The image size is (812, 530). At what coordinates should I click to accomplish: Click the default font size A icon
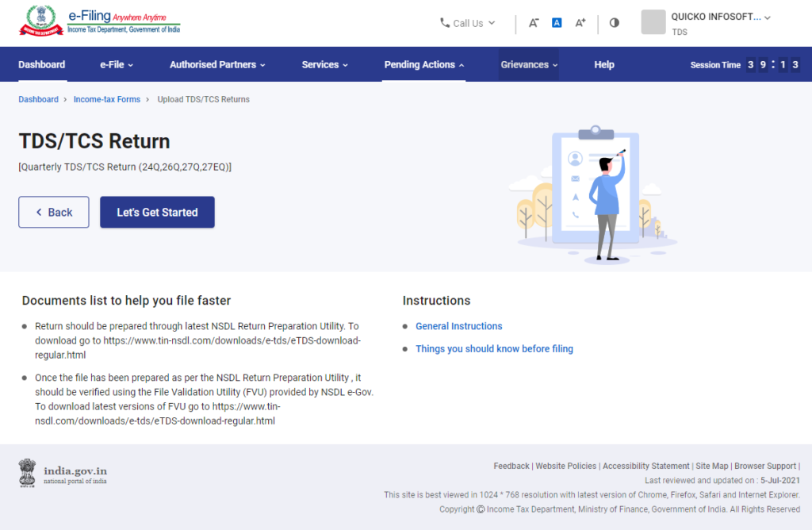pyautogui.click(x=557, y=23)
